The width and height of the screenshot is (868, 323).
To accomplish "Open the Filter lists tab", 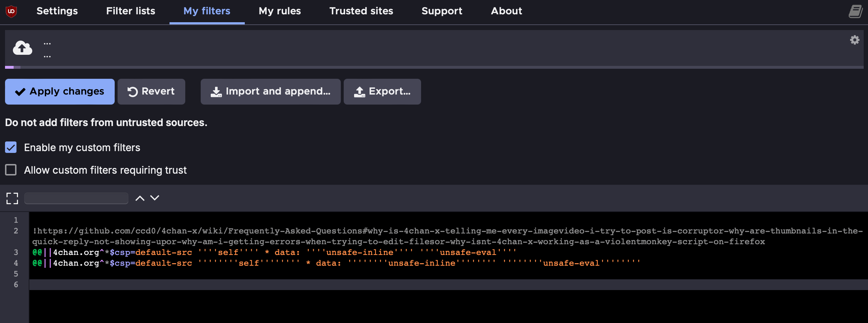I will pyautogui.click(x=130, y=11).
